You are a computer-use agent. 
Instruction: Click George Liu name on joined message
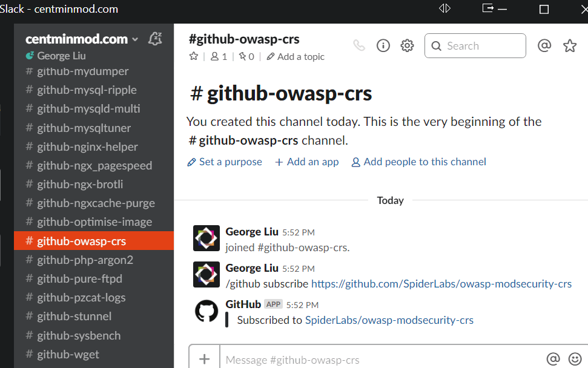pos(252,232)
